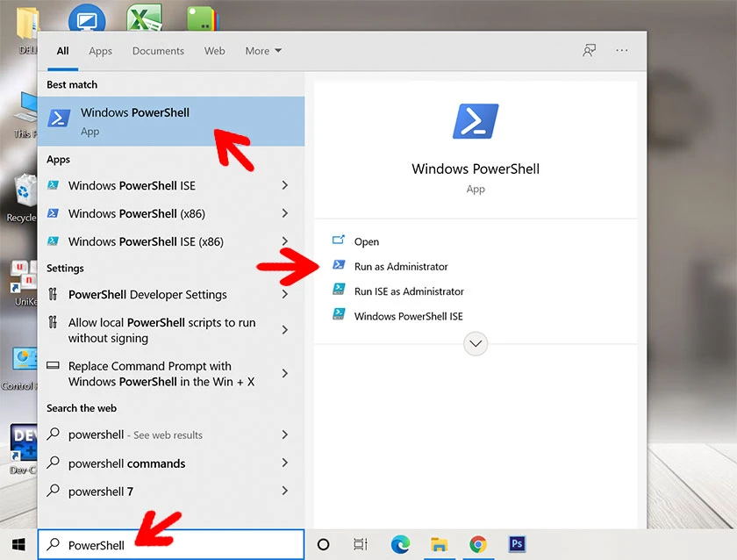
Task: Switch to the Documents search tab
Action: [158, 51]
